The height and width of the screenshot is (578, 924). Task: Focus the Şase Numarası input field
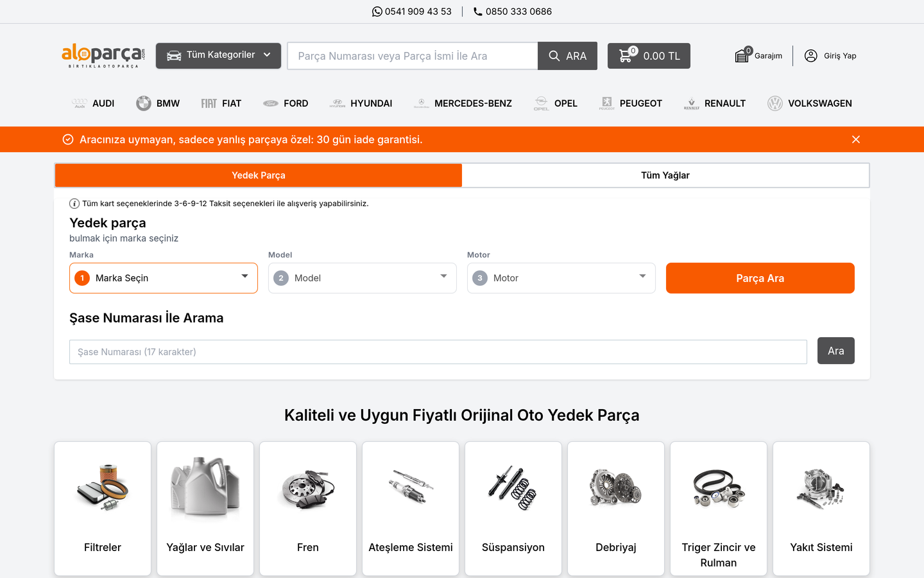click(438, 352)
